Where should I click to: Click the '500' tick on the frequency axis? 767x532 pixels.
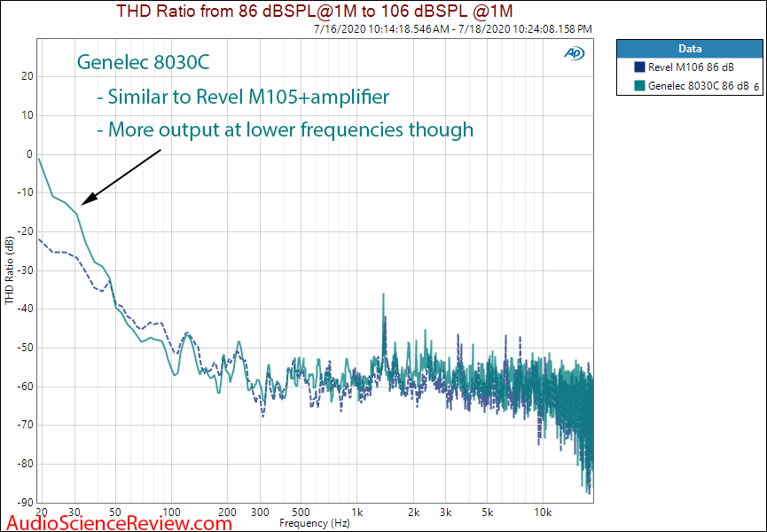(x=301, y=512)
